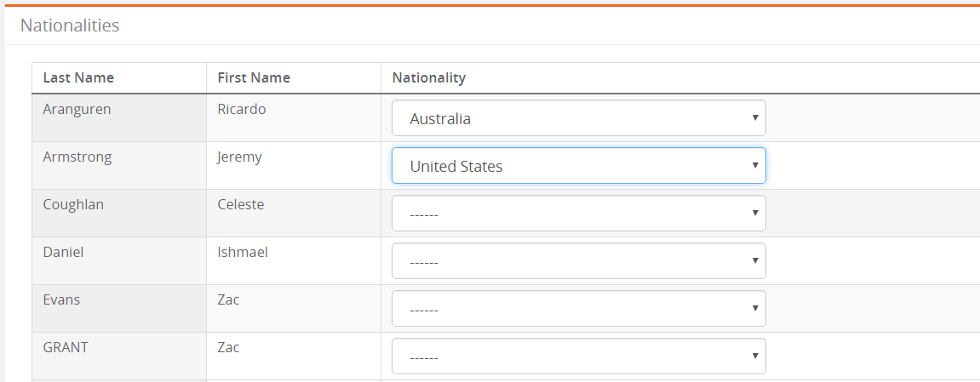Screen dimensions: 980x382
Task: Click the Daniel last name cell
Action: click(118, 261)
